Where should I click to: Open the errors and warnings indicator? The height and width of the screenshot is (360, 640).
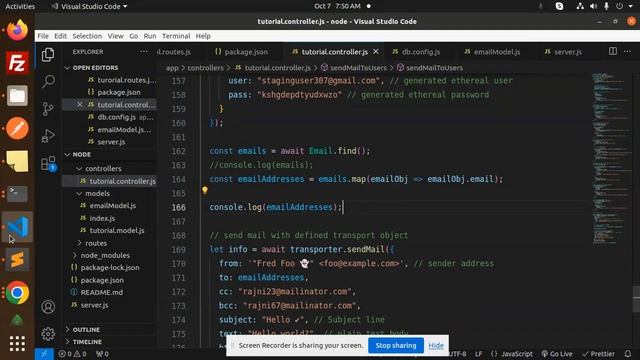(72, 354)
